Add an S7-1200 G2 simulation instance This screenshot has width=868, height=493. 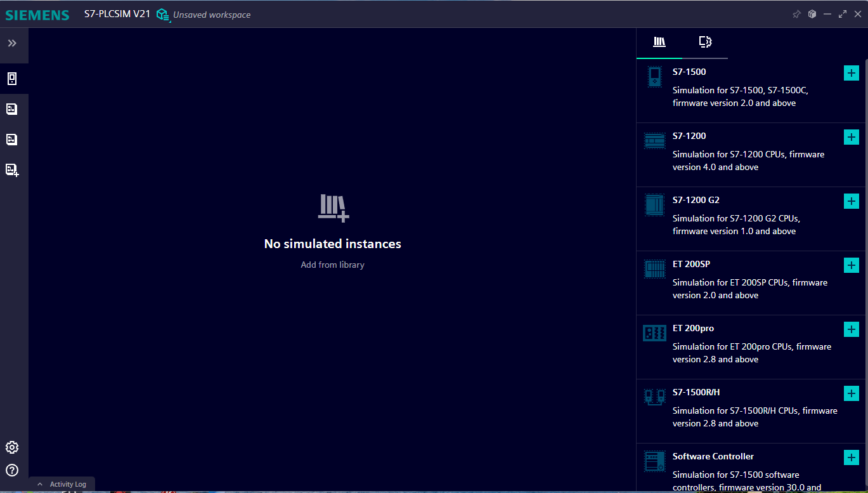851,201
